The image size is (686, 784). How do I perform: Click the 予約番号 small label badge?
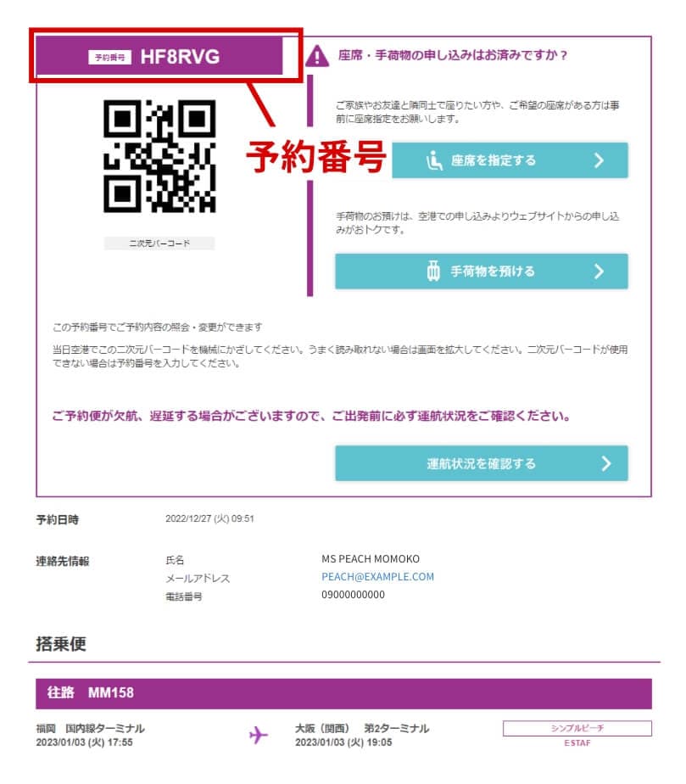click(110, 58)
